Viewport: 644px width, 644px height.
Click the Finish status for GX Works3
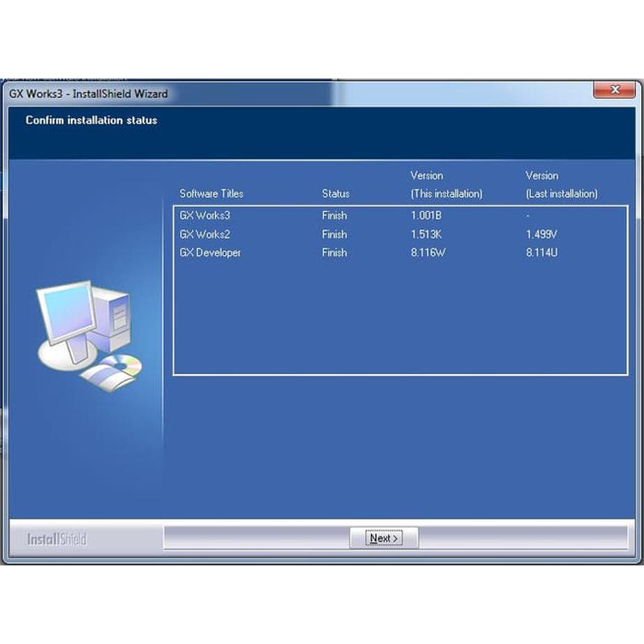pos(335,216)
